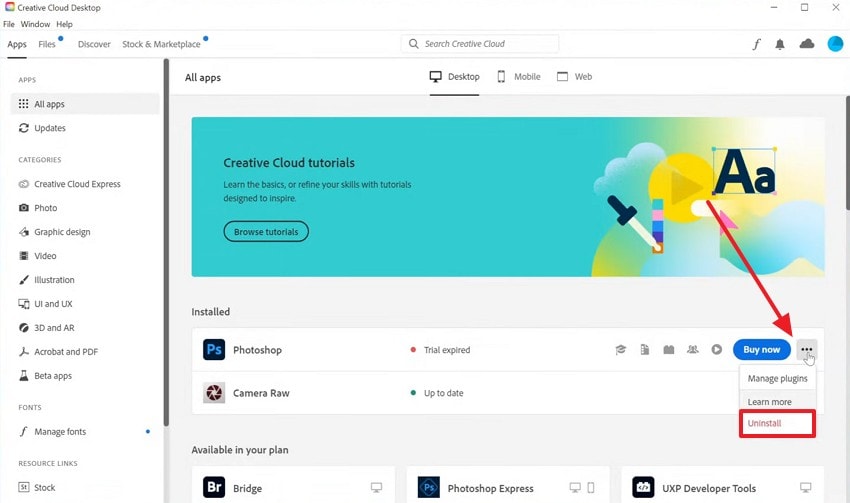Select All apps in sidebar

click(x=85, y=104)
